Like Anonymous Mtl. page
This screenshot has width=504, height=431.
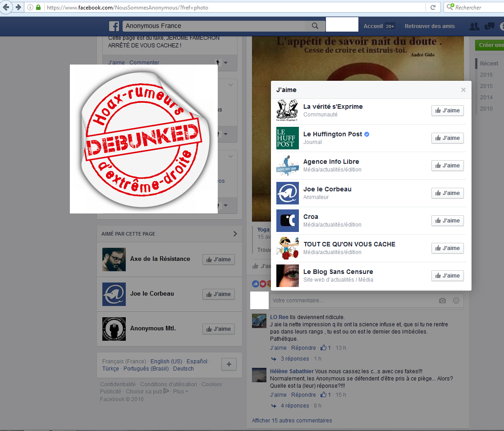coord(219,329)
